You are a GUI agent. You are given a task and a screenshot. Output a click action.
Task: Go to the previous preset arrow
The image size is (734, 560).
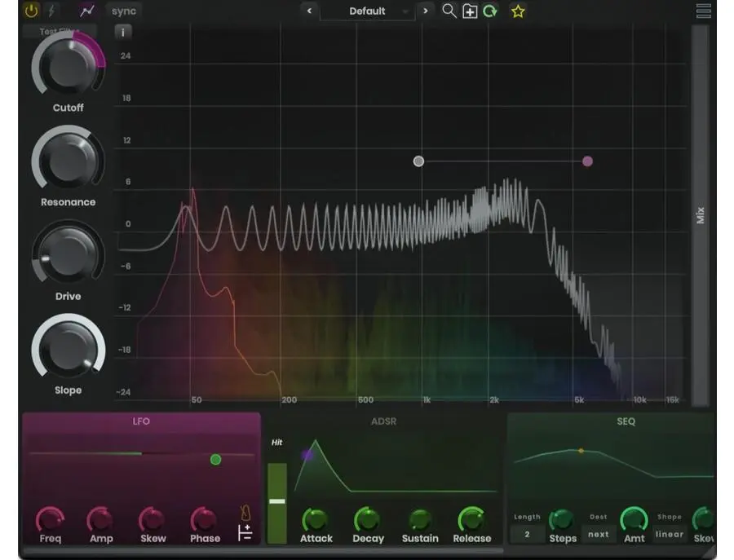coord(309,11)
